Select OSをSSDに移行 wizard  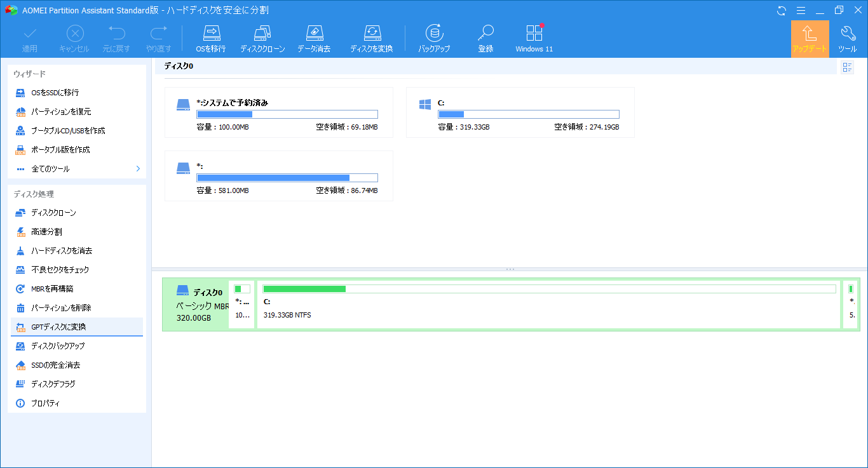pos(77,93)
